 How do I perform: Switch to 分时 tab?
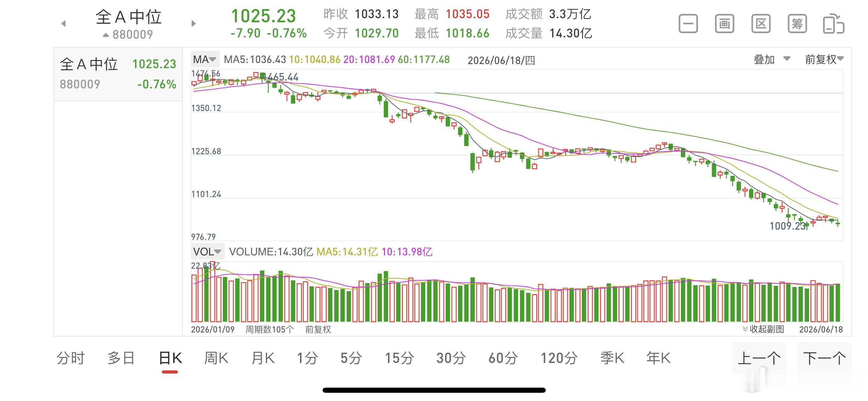[70, 358]
